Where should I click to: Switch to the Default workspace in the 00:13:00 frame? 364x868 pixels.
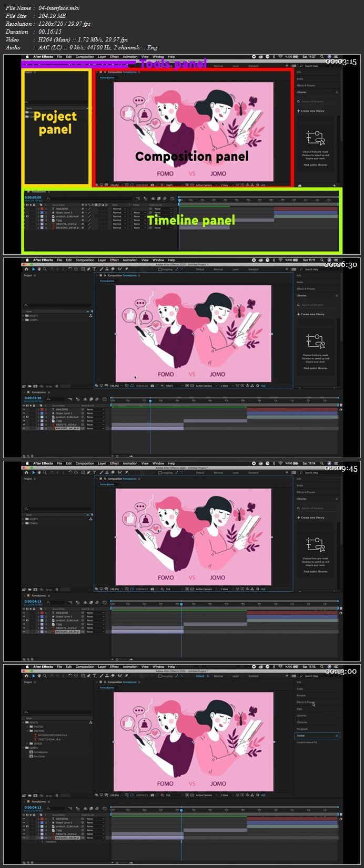pos(200,676)
